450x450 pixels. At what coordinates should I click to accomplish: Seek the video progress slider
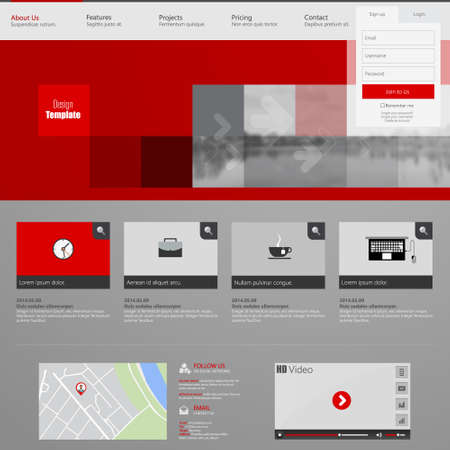[327, 435]
